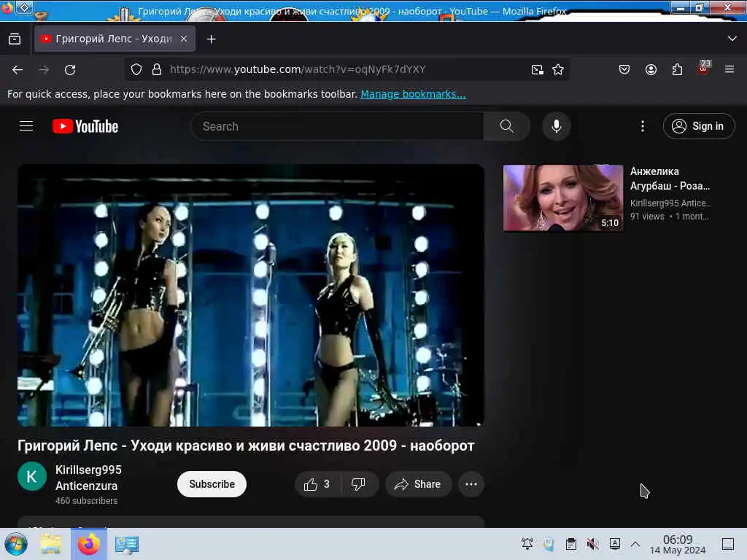This screenshot has height=560, width=747.
Task: Open the extensions puzzle icon
Action: pos(677,69)
